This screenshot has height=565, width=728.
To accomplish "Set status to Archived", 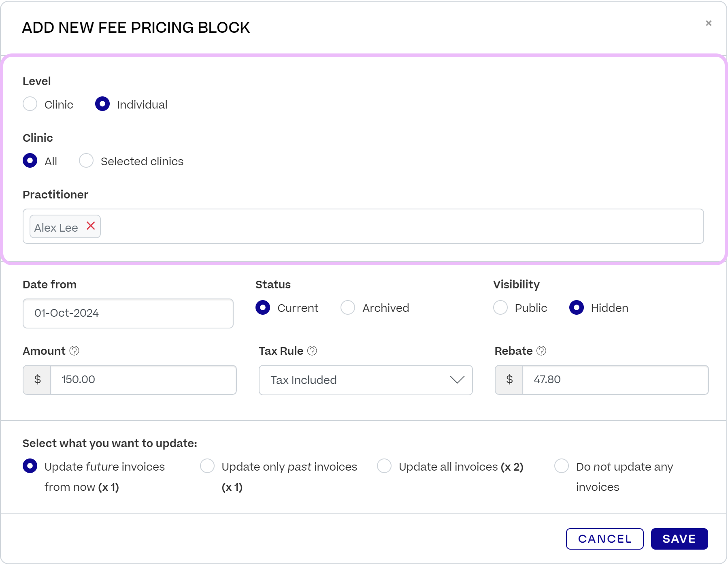I will (x=348, y=308).
